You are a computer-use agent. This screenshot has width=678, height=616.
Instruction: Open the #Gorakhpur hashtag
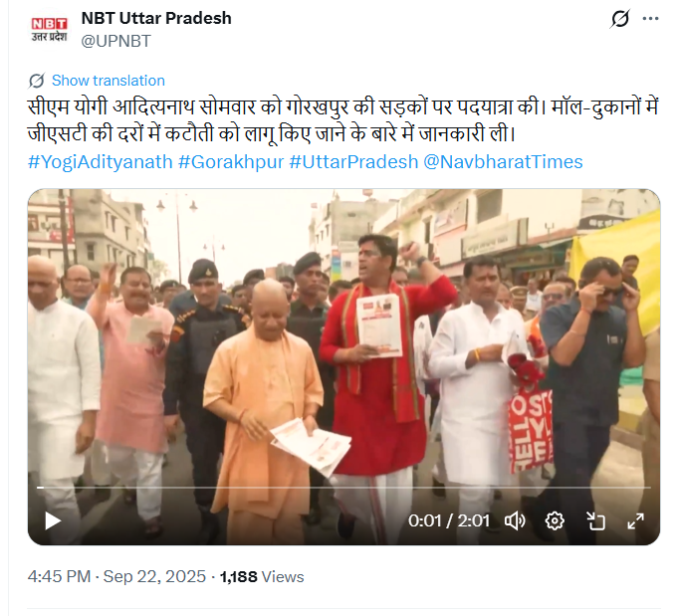(x=231, y=162)
